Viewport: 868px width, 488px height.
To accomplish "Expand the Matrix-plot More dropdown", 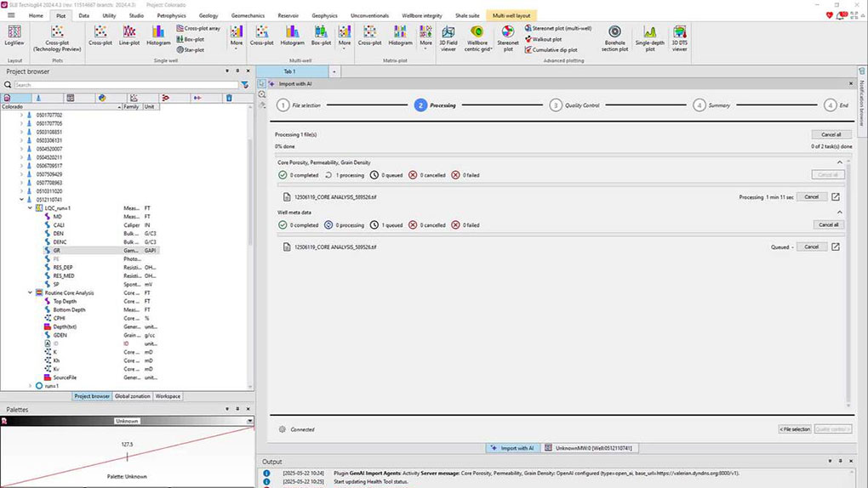I will [425, 37].
